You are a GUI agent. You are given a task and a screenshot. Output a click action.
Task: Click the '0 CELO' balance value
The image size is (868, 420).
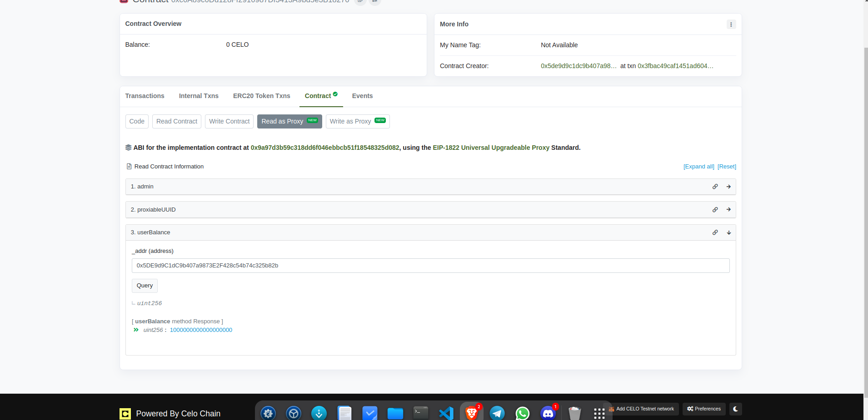pyautogui.click(x=237, y=44)
